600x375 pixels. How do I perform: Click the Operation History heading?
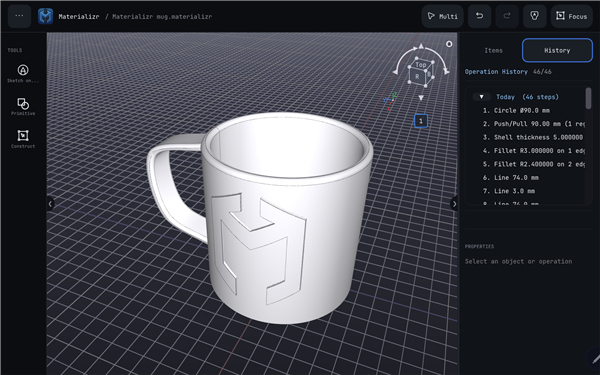pos(496,72)
